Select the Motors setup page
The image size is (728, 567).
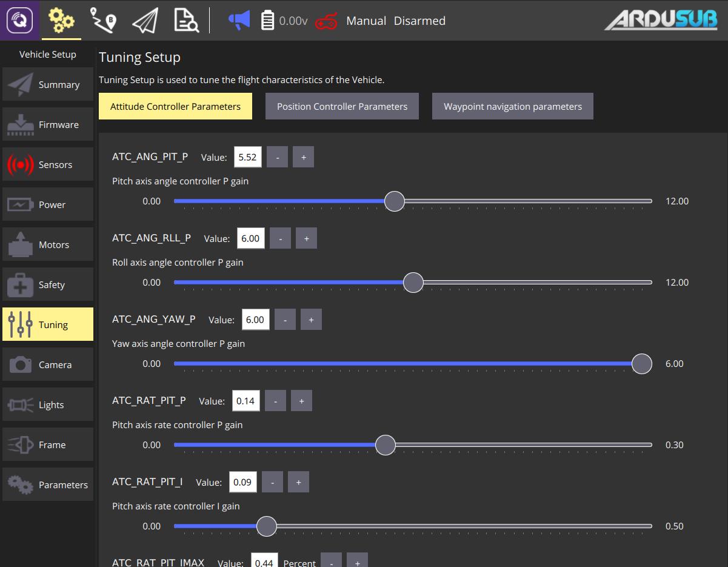(x=48, y=244)
